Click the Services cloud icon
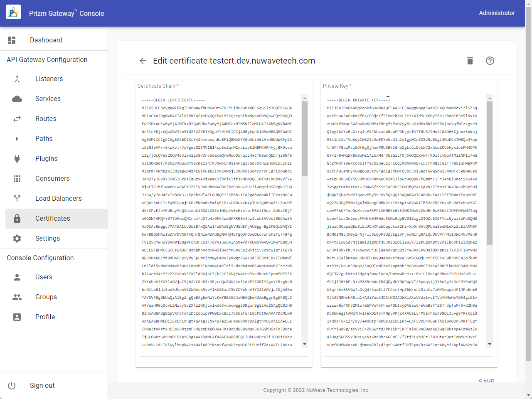This screenshot has width=532, height=399. (17, 99)
